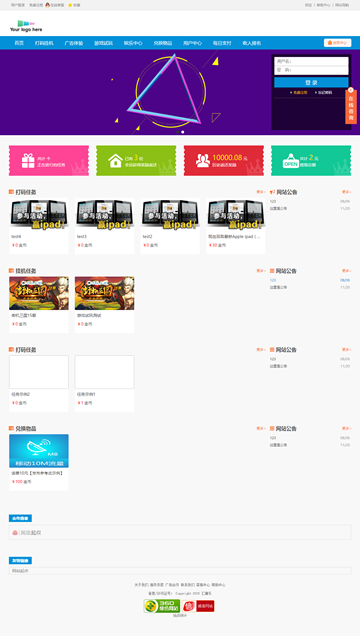Image resolution: width=360 pixels, height=636 pixels.
Task: Close the online-consult side tab via its X
Action: (x=351, y=90)
